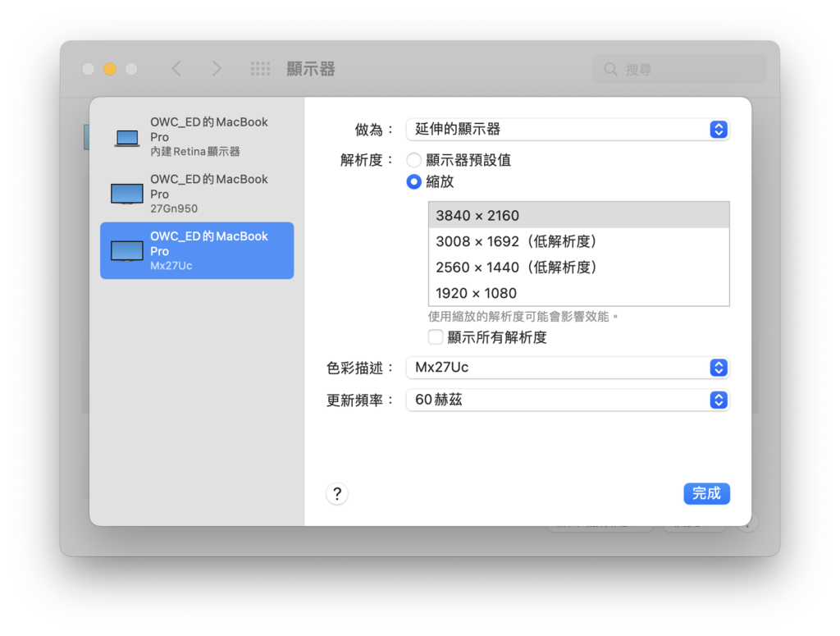The height and width of the screenshot is (636, 840).
Task: Click the search field in toolbar
Action: 679,69
